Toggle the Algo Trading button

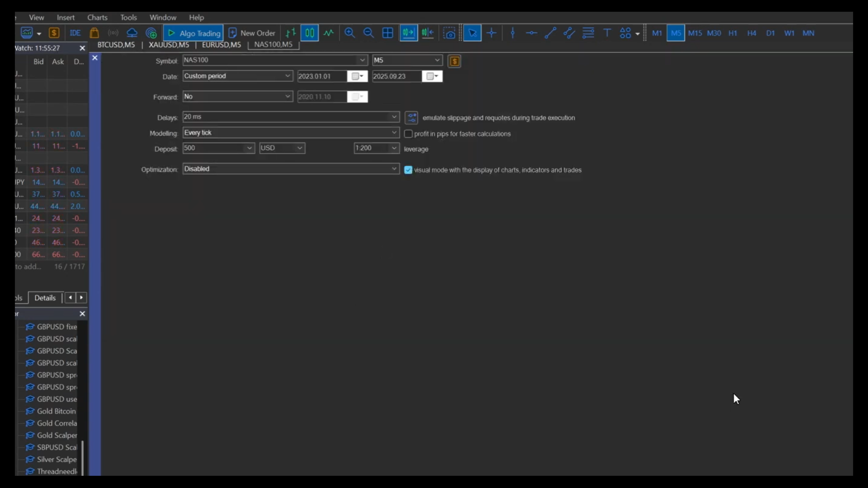pos(193,33)
